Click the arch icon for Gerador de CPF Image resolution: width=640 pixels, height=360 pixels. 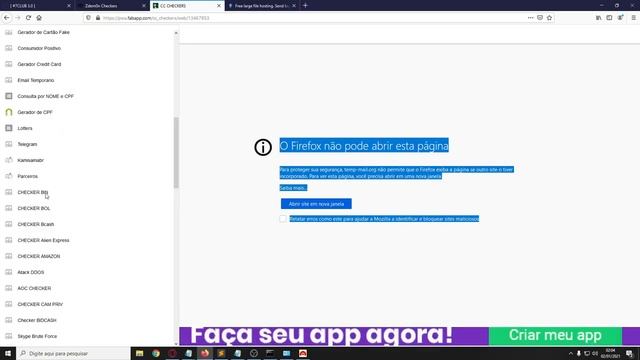click(9, 112)
